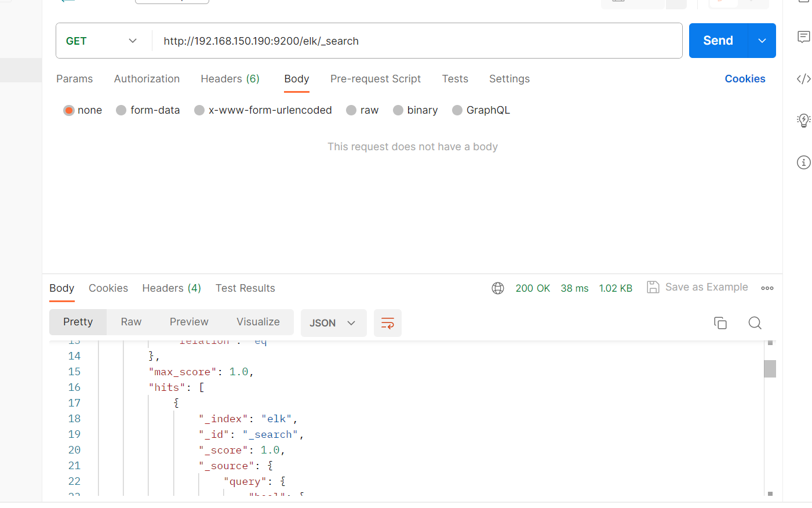Click the response vertical scrollbar thumb

pyautogui.click(x=770, y=369)
